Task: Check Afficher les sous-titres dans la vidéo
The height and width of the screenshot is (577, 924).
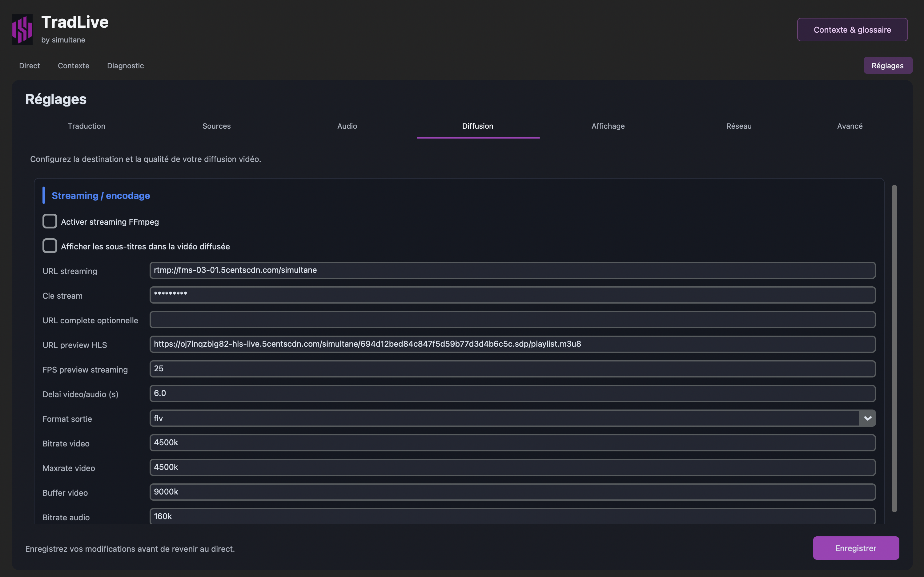Action: coord(50,246)
